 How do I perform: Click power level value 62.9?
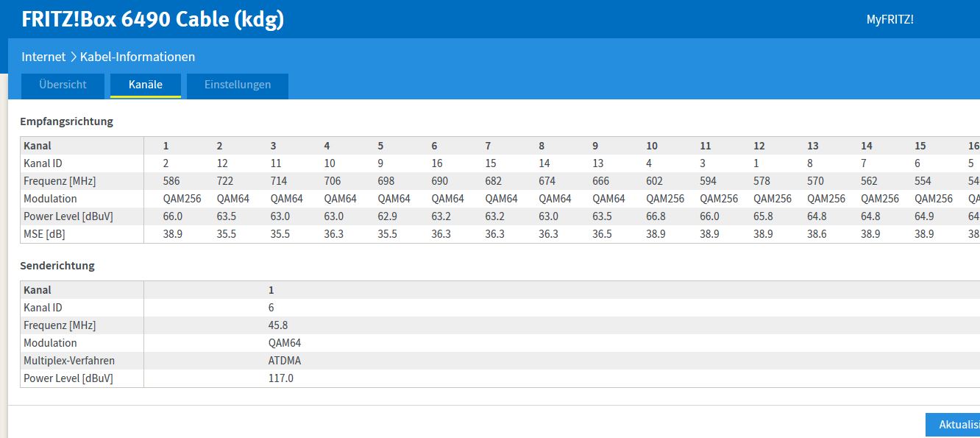point(388,216)
